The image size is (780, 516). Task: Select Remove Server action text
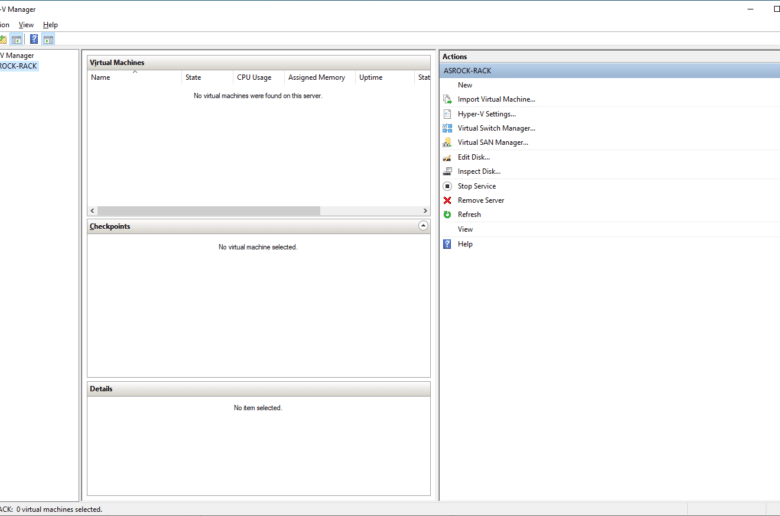point(481,201)
